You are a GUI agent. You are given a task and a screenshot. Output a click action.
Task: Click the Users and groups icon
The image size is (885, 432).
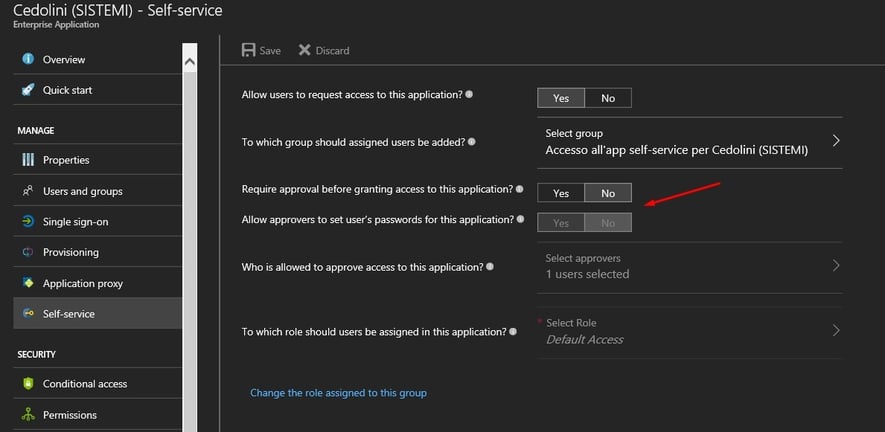pos(27,191)
